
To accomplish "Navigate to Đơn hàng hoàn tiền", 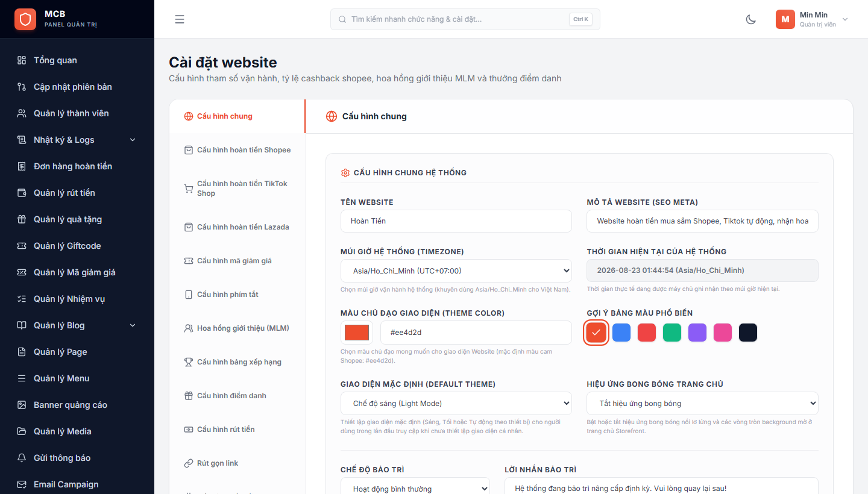I will (x=77, y=166).
